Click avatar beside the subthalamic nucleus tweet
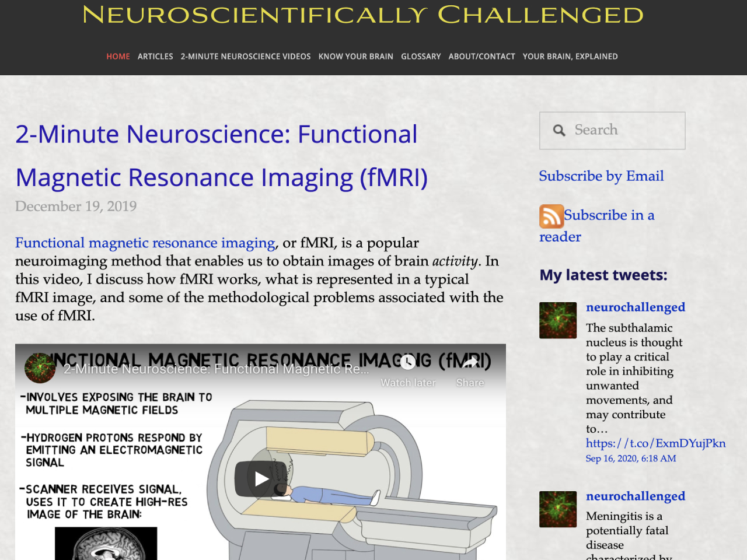This screenshot has width=747, height=560. pos(558,320)
